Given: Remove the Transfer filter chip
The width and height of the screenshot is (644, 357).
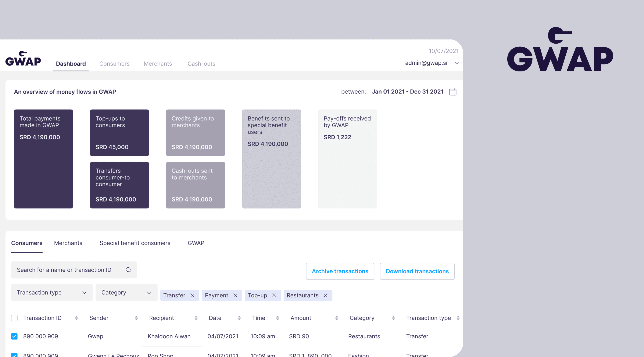Looking at the screenshot, I should (192, 295).
